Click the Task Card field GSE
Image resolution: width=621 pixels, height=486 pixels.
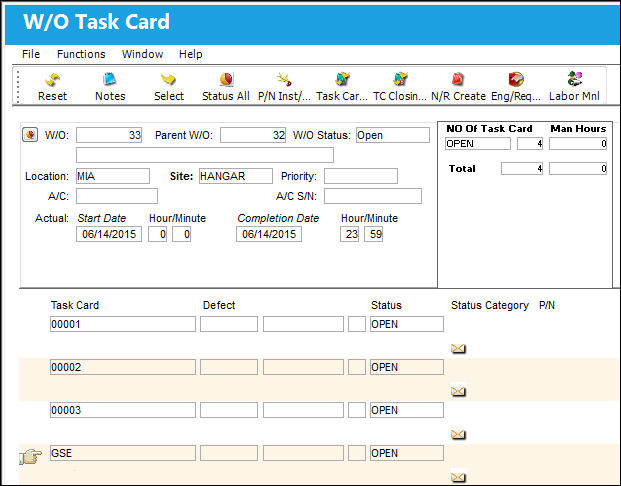tap(123, 453)
